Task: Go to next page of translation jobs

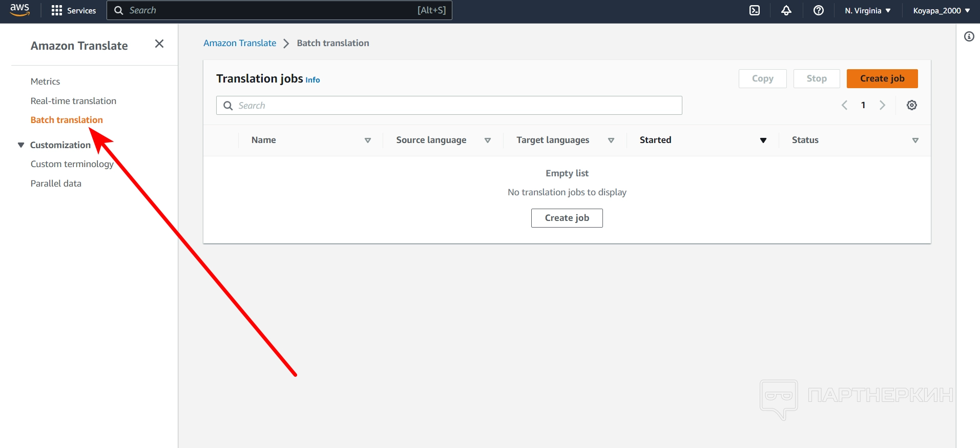Action: click(882, 105)
